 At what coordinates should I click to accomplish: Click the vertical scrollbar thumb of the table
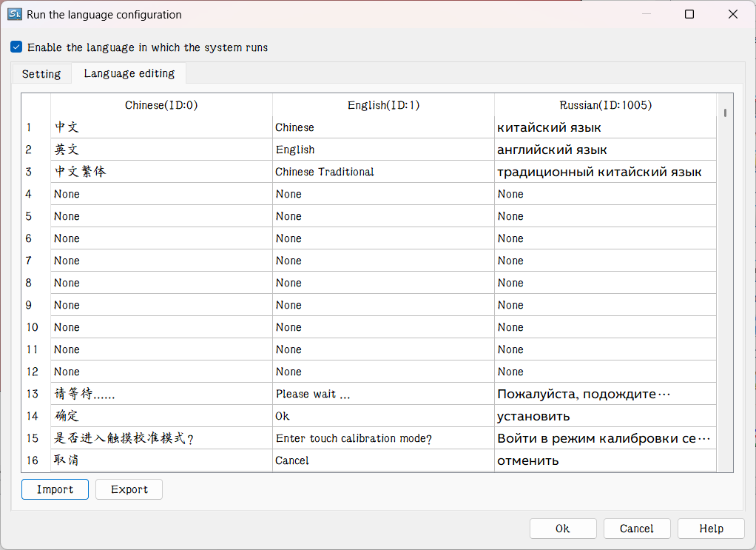[726, 113]
